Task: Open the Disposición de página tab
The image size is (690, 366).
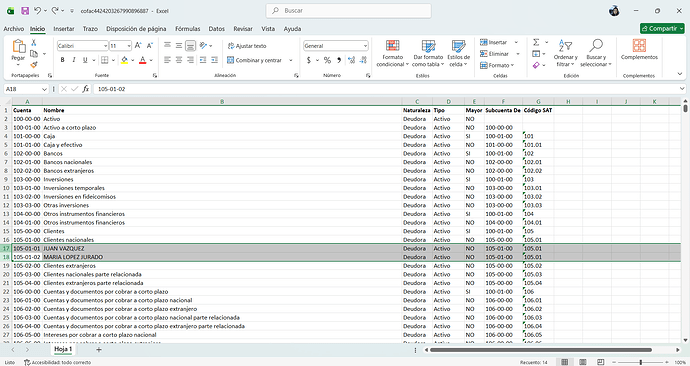Action: [136, 29]
